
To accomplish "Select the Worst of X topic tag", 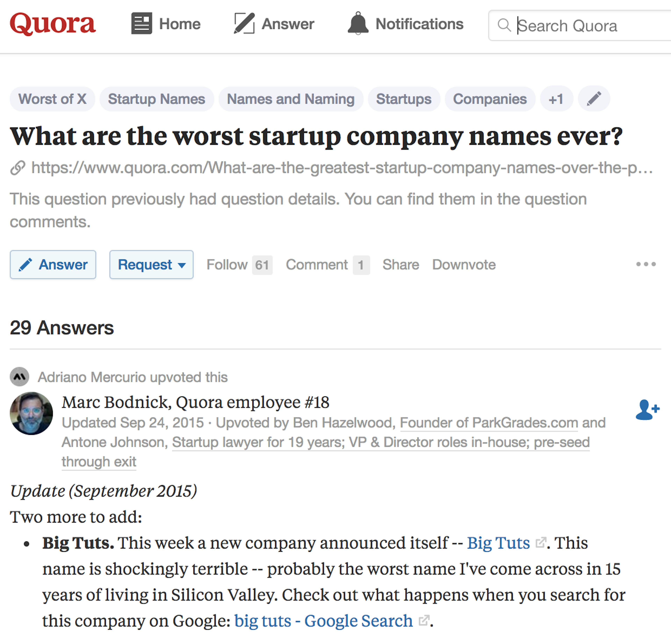I will tap(52, 99).
